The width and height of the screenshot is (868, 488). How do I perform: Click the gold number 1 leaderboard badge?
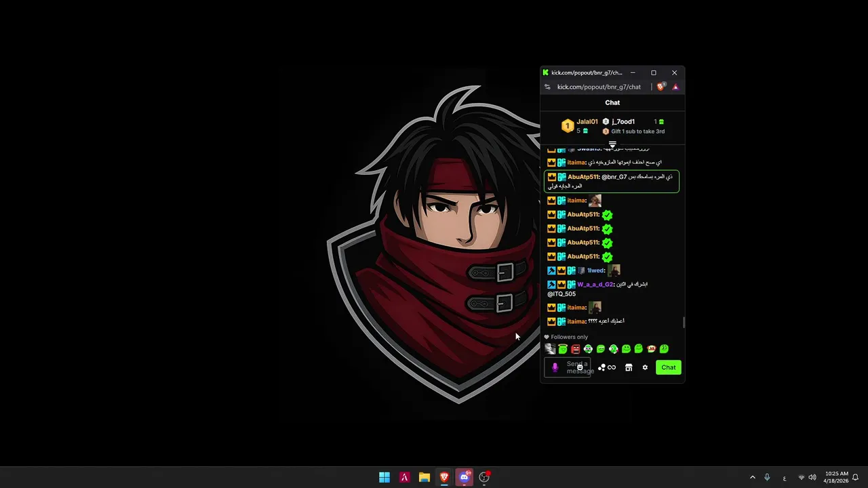[x=568, y=126]
